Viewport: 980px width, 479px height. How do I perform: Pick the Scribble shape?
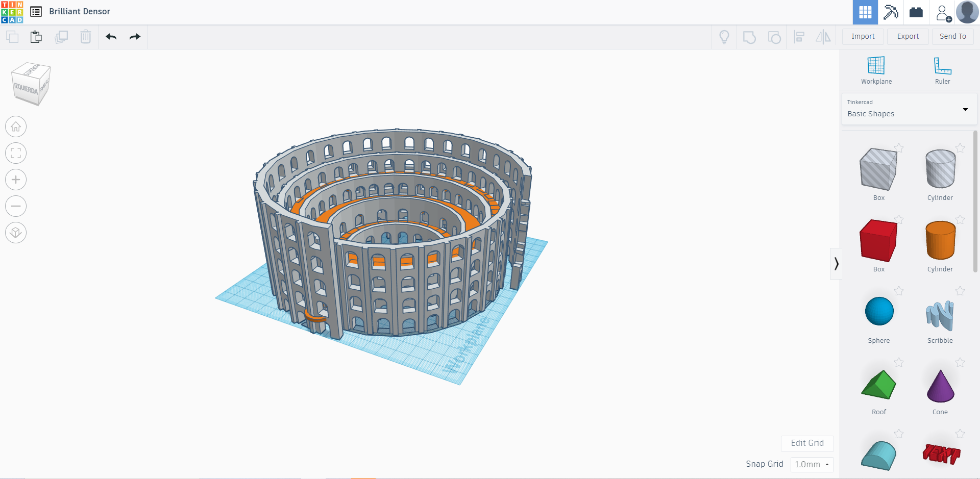coord(940,317)
